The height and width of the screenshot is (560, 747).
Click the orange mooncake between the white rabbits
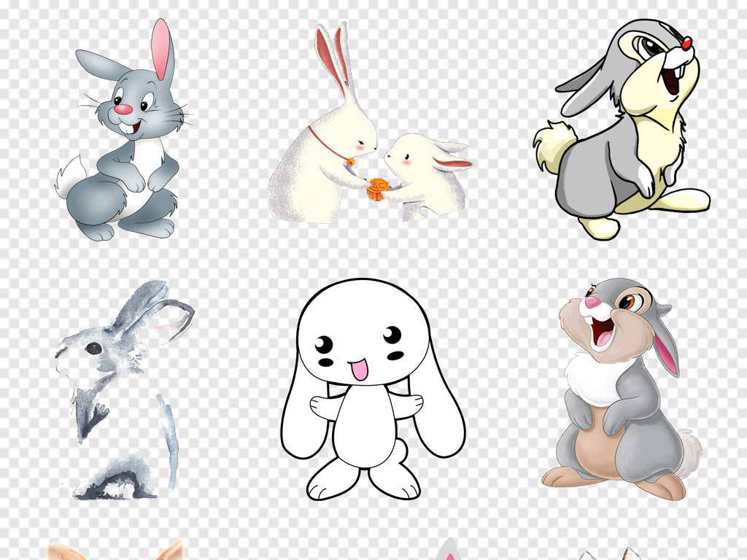pos(377,189)
